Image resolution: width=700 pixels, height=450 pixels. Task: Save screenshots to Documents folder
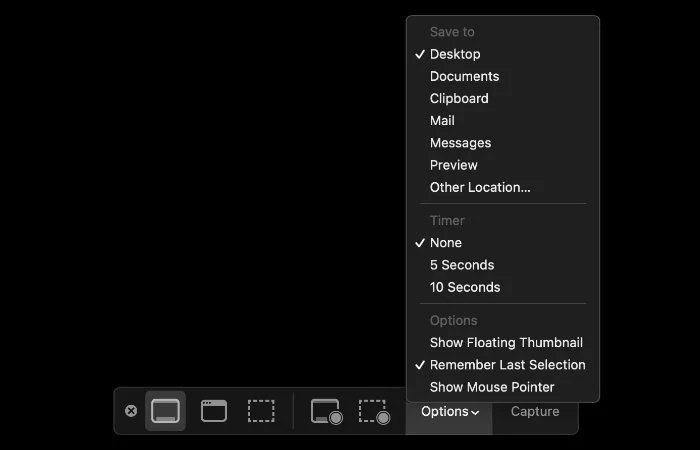(464, 76)
